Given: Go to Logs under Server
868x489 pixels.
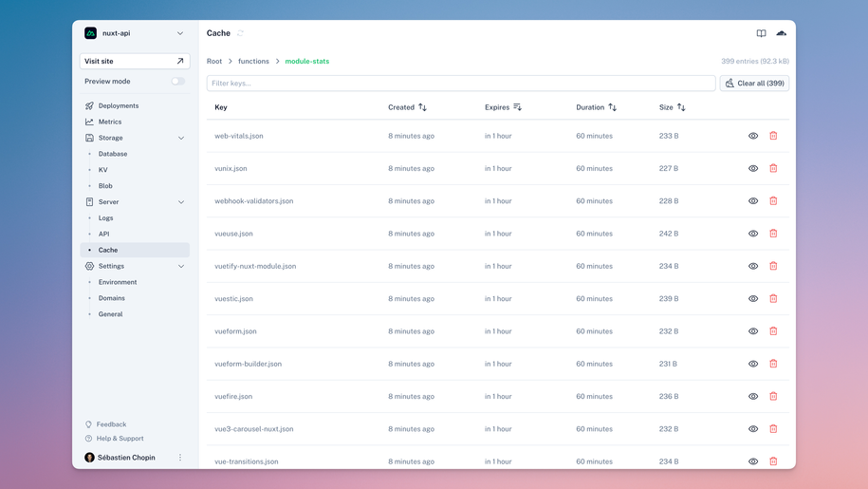Looking at the screenshot, I should (105, 217).
